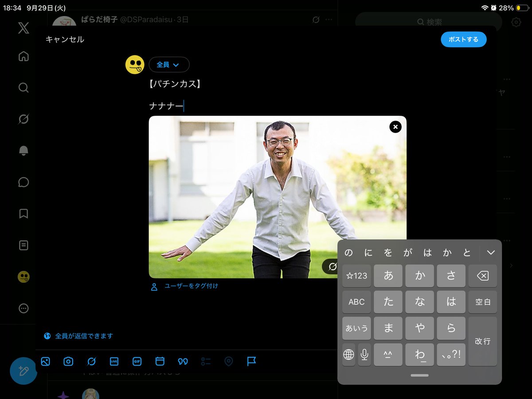
Task: Choose suggestion を in candidate bar
Action: 388,253
